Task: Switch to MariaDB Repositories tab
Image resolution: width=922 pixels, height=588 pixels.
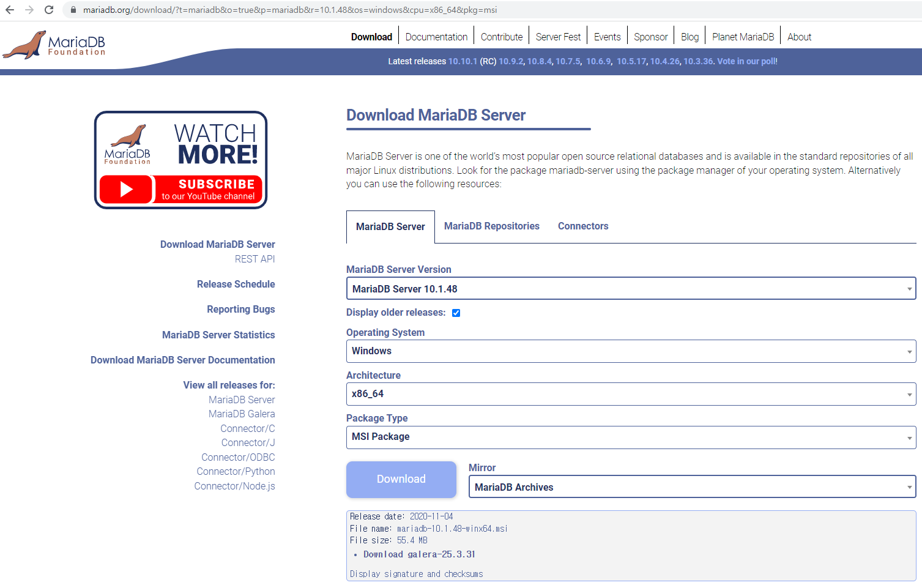Action: pos(492,226)
